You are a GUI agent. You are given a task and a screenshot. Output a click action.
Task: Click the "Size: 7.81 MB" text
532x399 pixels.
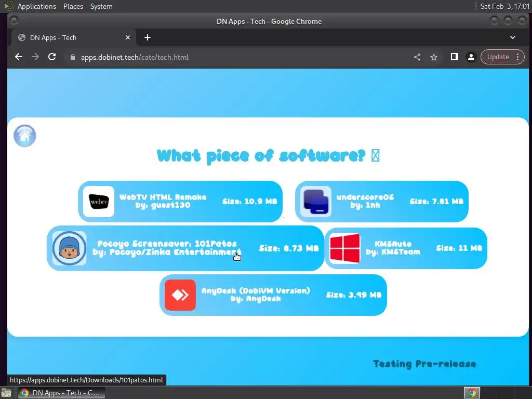(x=436, y=202)
